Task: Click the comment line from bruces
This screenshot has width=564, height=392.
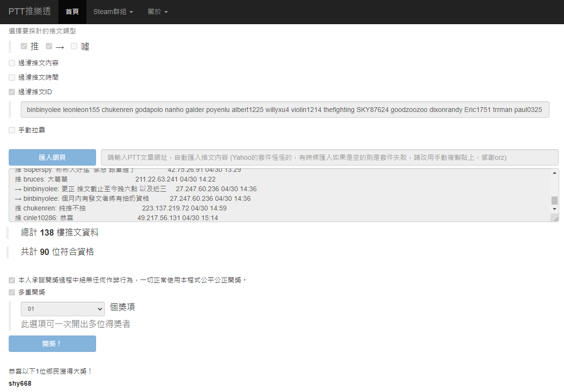Action: point(115,179)
